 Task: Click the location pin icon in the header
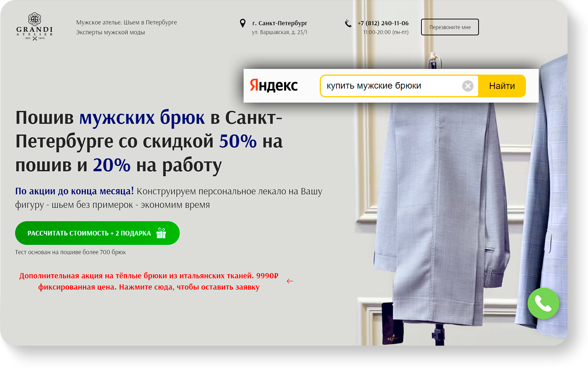pos(243,23)
